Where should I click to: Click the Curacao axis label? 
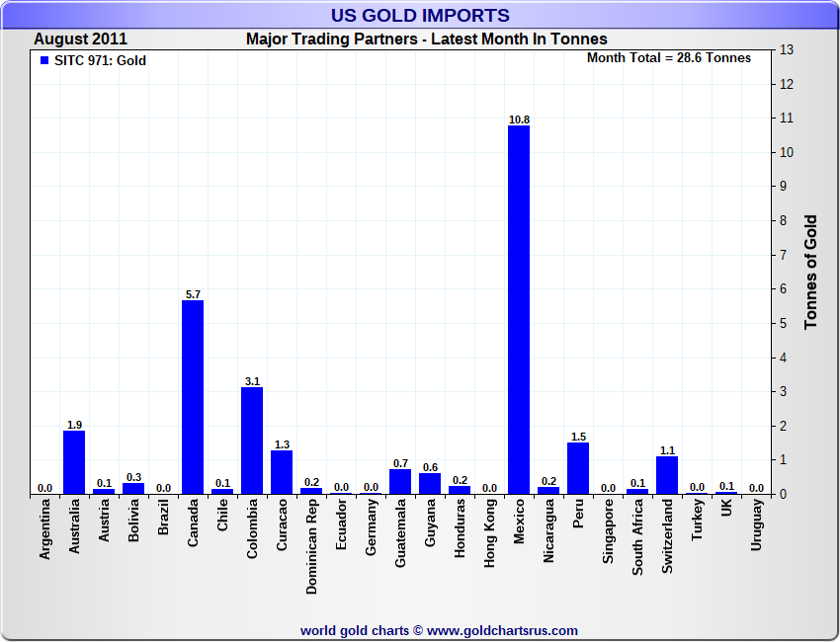click(282, 524)
